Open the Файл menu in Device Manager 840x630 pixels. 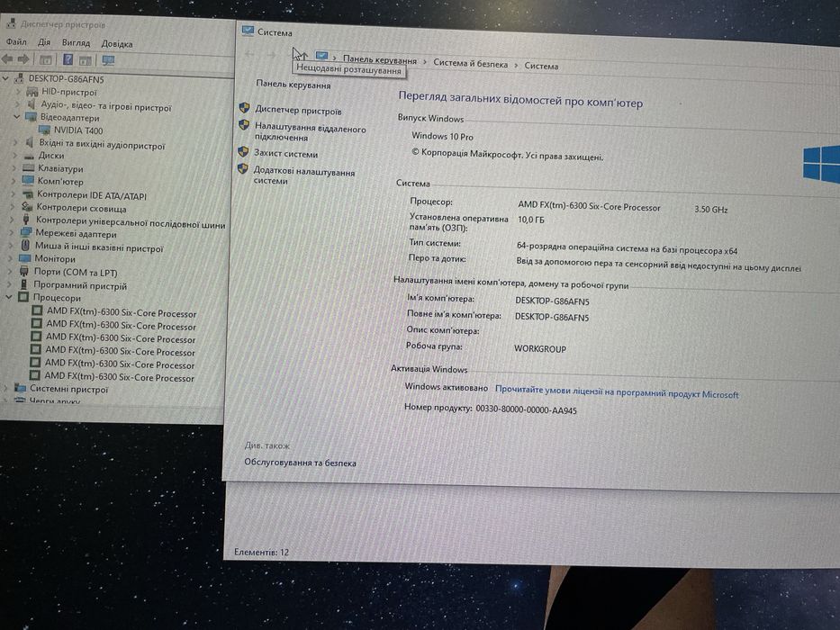(x=16, y=41)
